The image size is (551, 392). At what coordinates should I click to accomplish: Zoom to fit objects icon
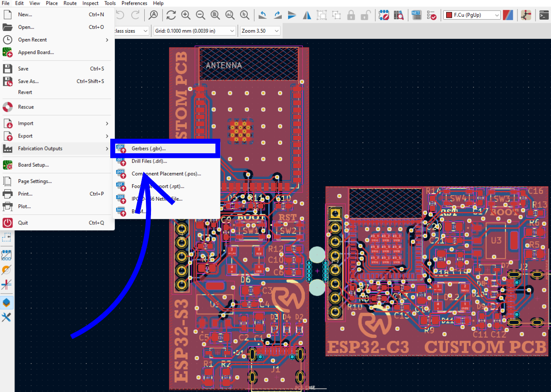(230, 15)
